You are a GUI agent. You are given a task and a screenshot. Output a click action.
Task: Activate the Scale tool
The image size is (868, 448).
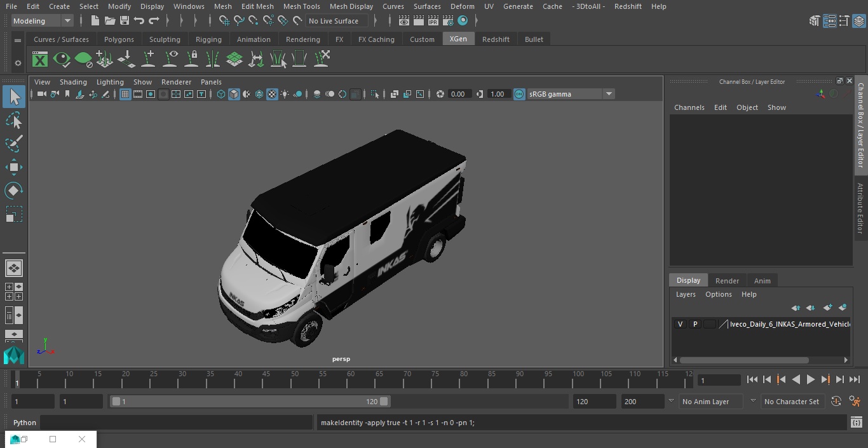pos(14,214)
